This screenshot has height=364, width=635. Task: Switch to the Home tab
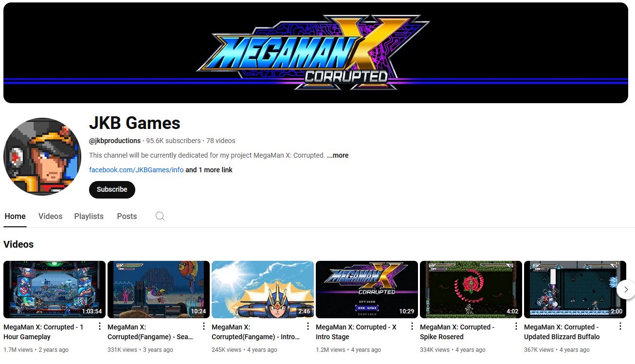[x=15, y=216]
